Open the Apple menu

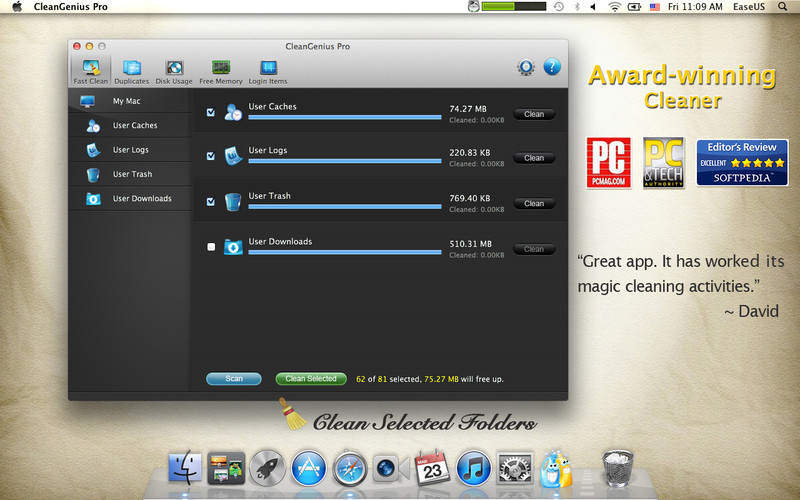17,7
